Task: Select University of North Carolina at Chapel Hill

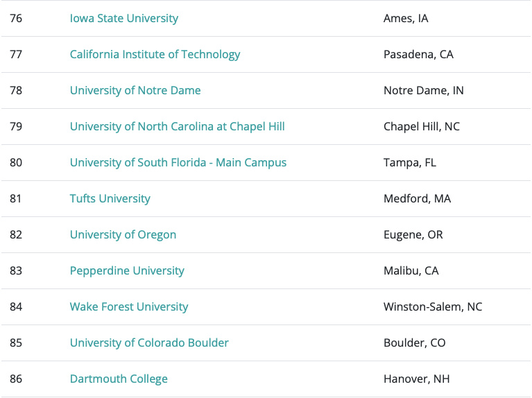Action: pyautogui.click(x=177, y=127)
